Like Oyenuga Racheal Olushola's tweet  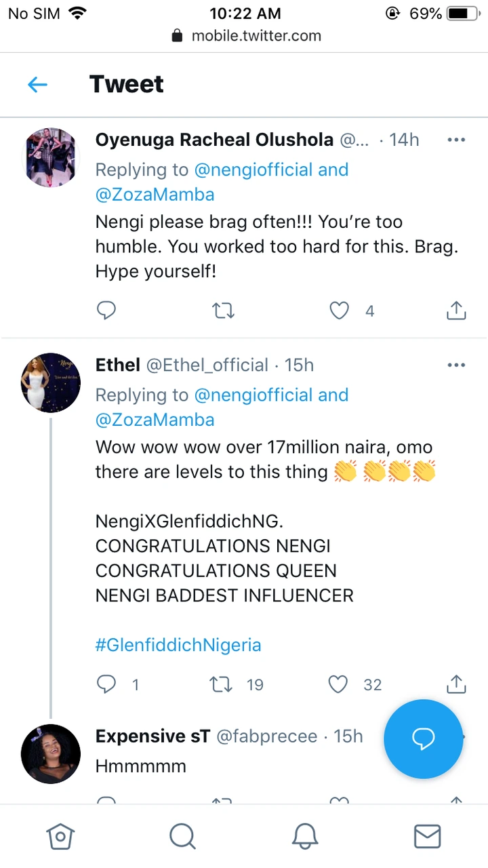[339, 311]
